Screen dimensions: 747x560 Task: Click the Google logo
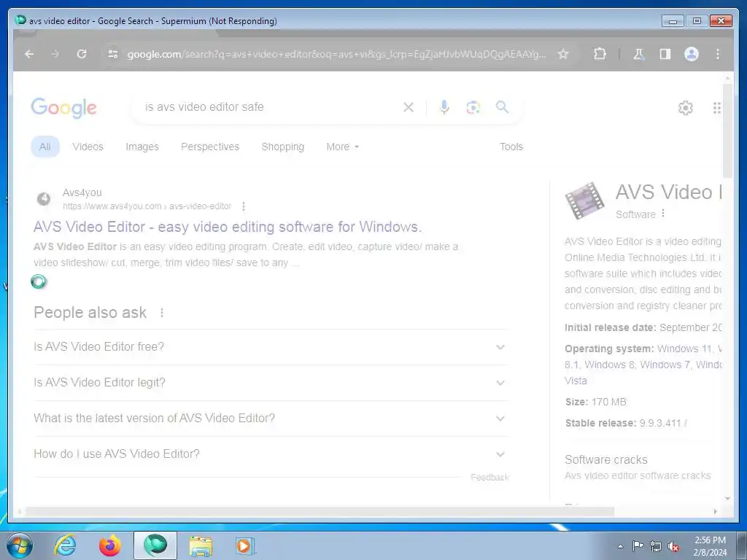[64, 108]
